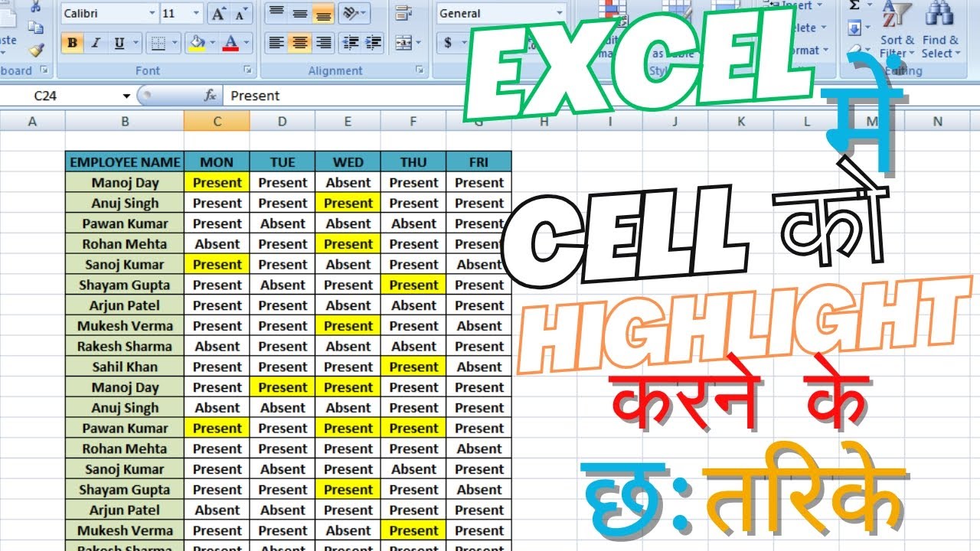Increase font size with Grow Font icon
The image size is (980, 551).
[218, 14]
